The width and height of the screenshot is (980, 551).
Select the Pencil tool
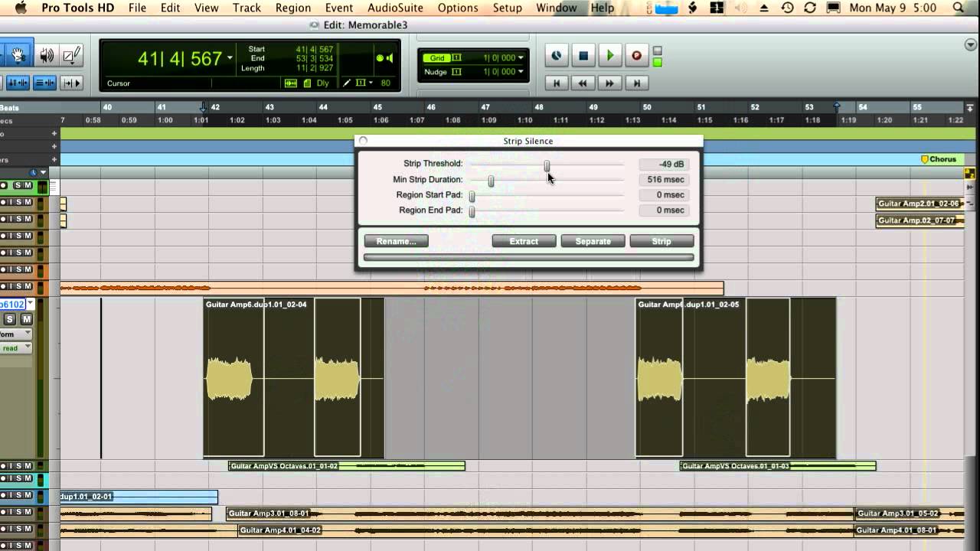[71, 55]
